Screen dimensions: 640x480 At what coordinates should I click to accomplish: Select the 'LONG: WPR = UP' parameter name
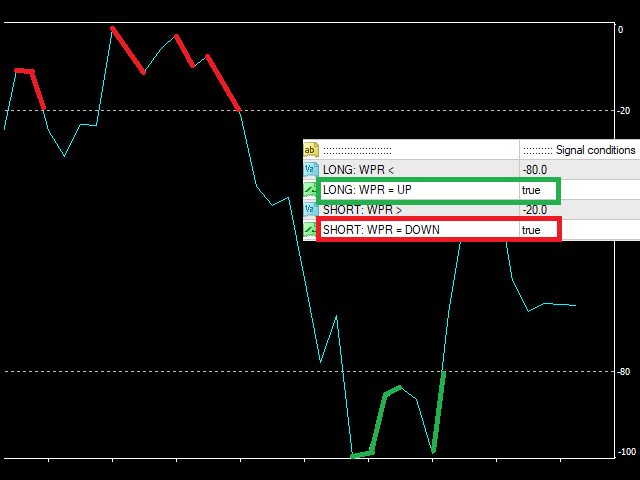pos(367,190)
